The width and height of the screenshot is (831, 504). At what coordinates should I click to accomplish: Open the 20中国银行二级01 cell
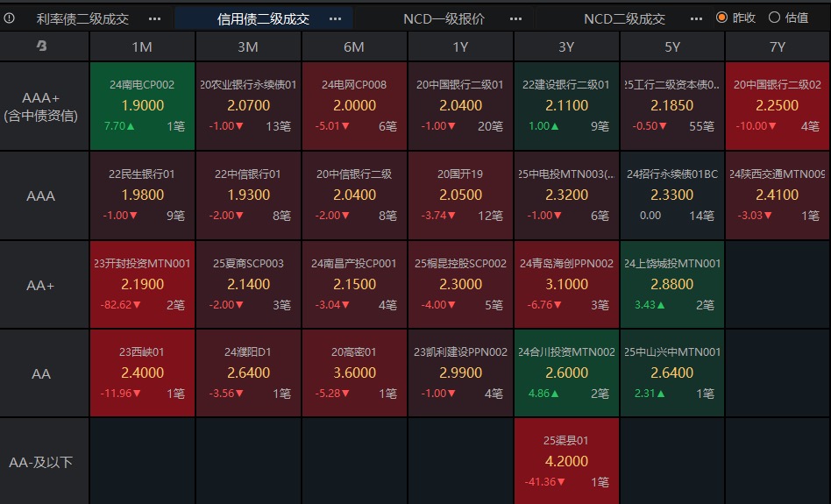[460, 106]
